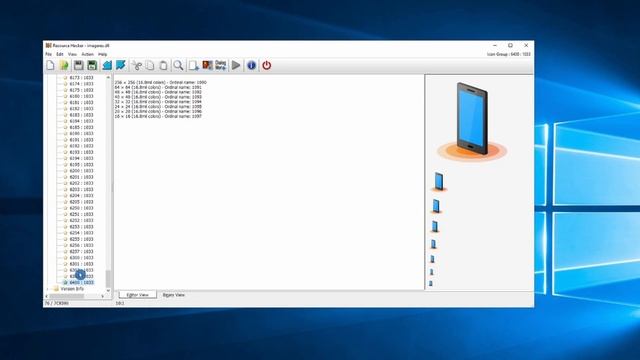Click the tree panel scroll-up arrow

point(108,77)
